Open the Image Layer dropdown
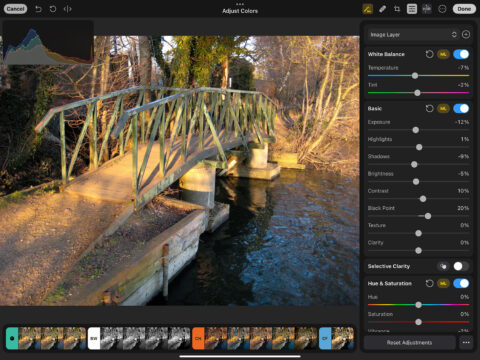480x360 pixels. (x=413, y=34)
